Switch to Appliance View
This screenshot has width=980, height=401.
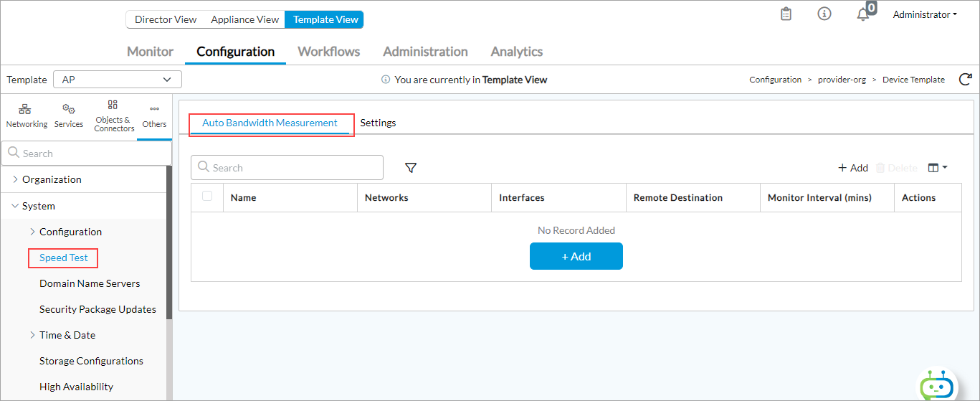(x=244, y=19)
